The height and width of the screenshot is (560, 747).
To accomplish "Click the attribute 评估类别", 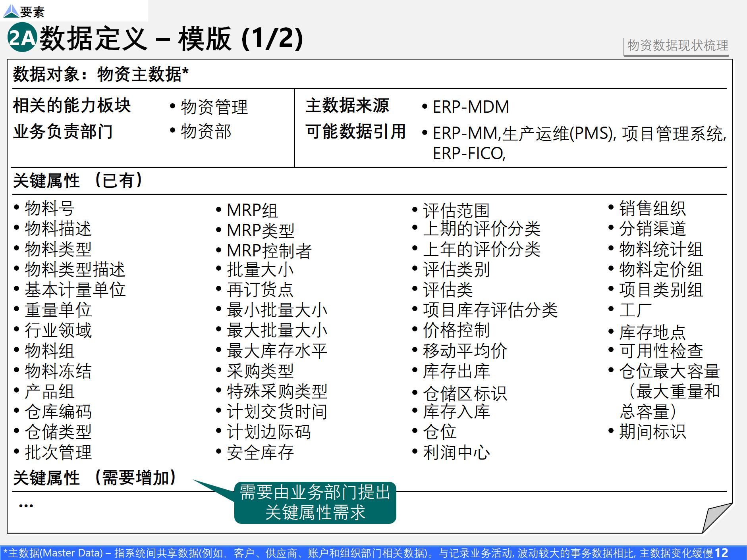I will pos(456,269).
